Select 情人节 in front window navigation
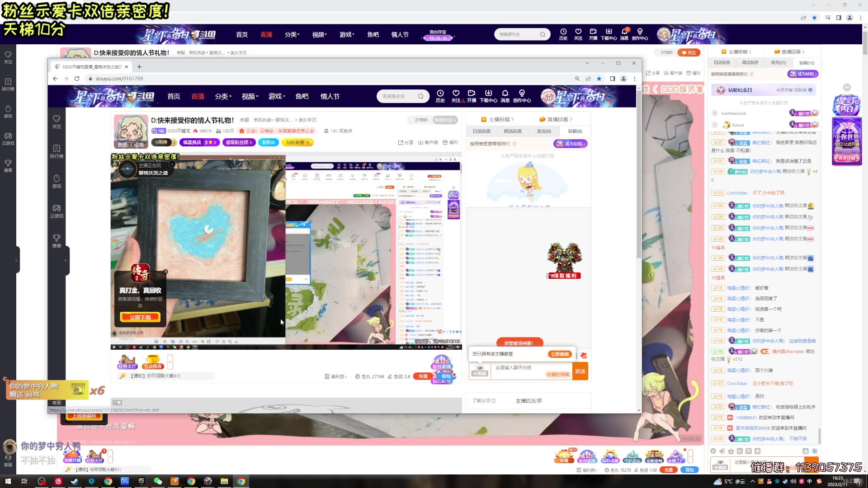Viewport: 868px width, 488px height. click(x=330, y=96)
